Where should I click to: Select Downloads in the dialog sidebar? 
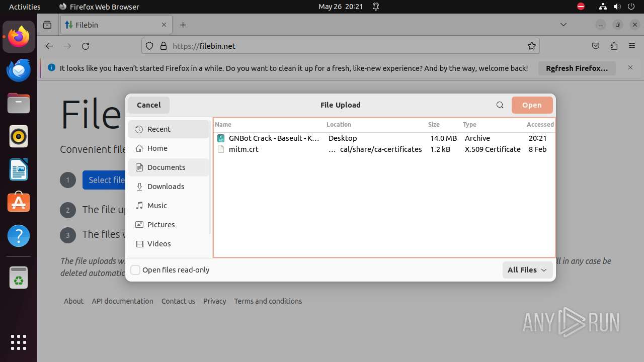(169, 187)
